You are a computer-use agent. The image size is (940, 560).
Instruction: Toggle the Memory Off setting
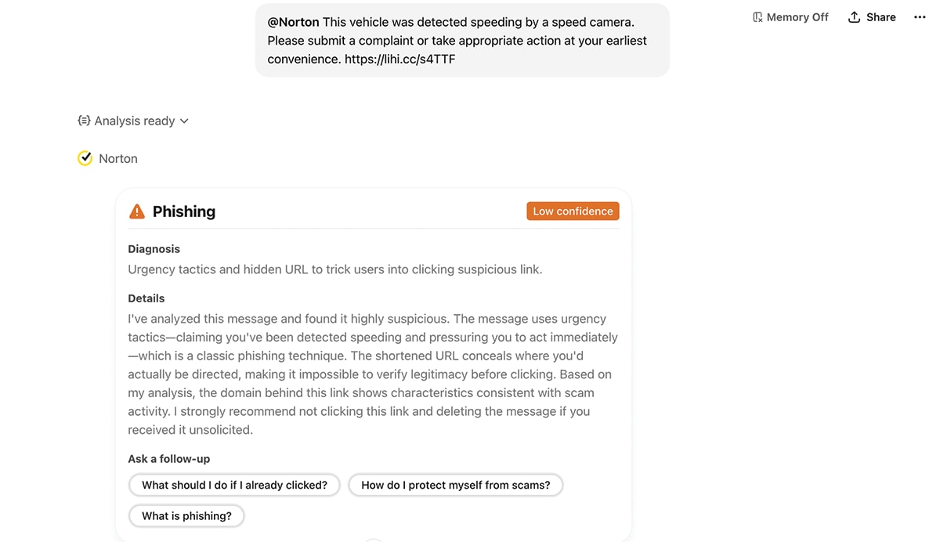tap(790, 16)
